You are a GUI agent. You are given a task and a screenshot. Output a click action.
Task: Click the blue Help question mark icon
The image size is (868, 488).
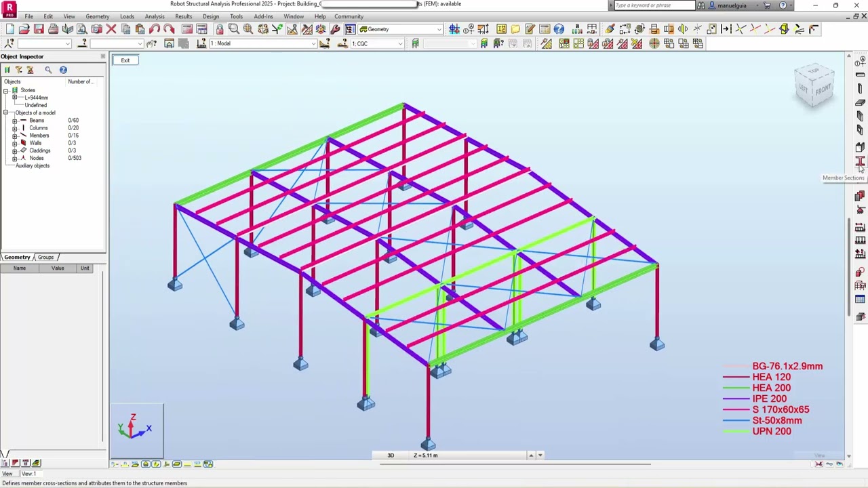point(559,29)
